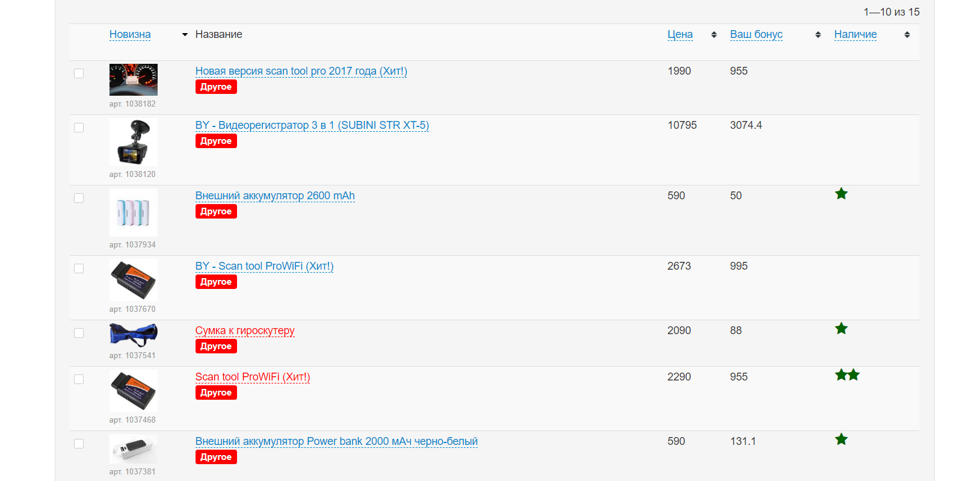Image resolution: width=980 pixels, height=481 pixels.
Task: Click the green star for Внешний аккумулятор 2600 mAh
Action: [841, 194]
